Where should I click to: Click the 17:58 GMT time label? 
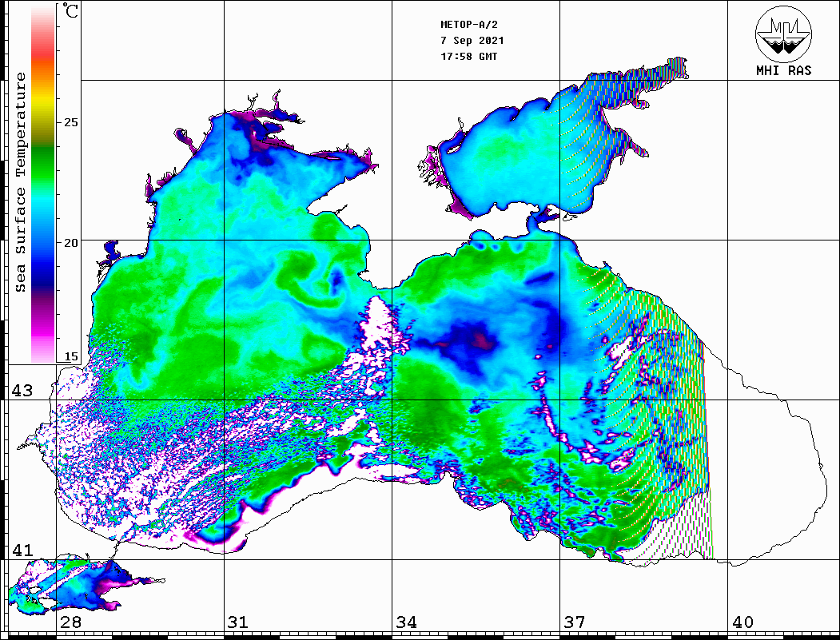(x=469, y=56)
